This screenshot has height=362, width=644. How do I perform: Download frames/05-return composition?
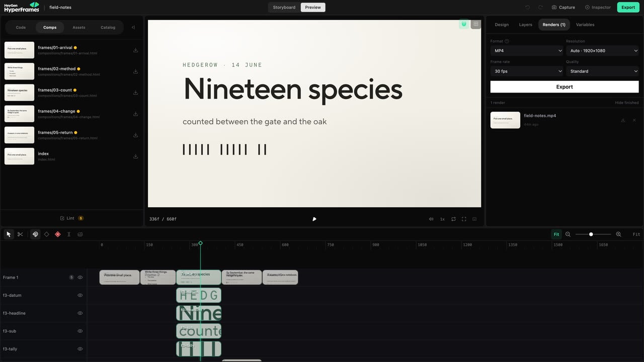tap(135, 135)
